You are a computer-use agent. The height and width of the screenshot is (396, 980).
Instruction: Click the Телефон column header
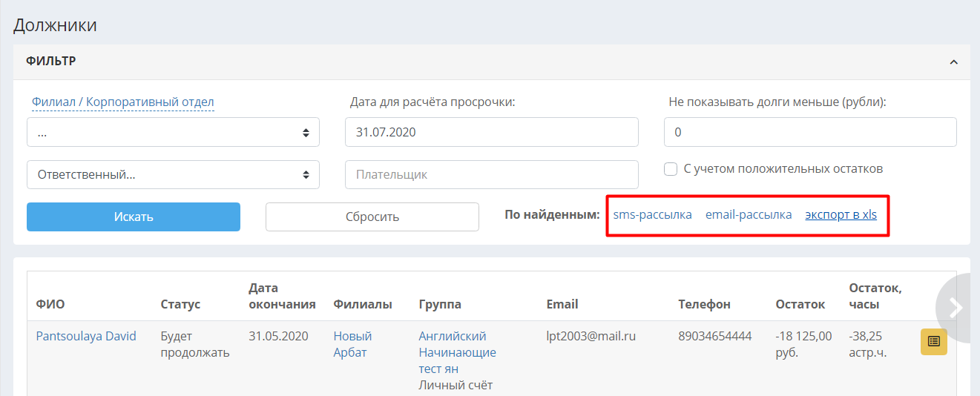point(704,304)
